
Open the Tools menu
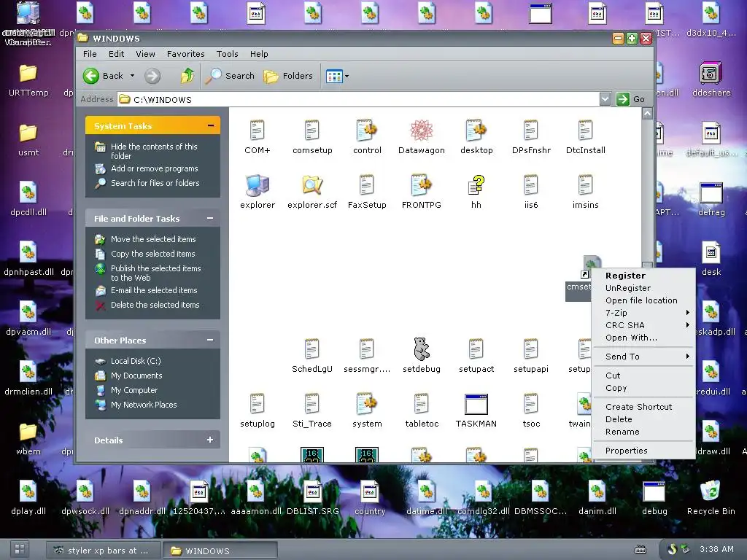(x=228, y=54)
